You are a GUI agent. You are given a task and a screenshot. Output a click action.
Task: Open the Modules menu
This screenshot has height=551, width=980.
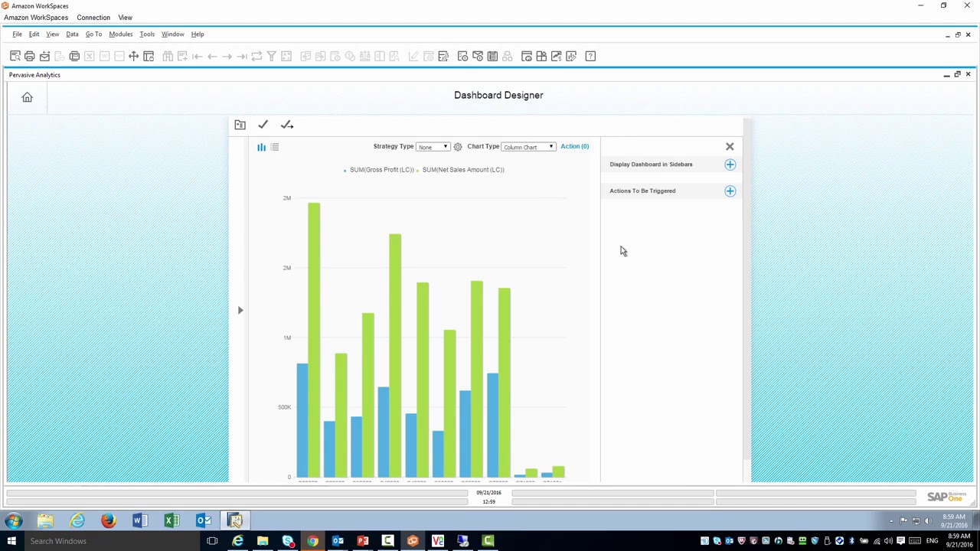click(120, 34)
